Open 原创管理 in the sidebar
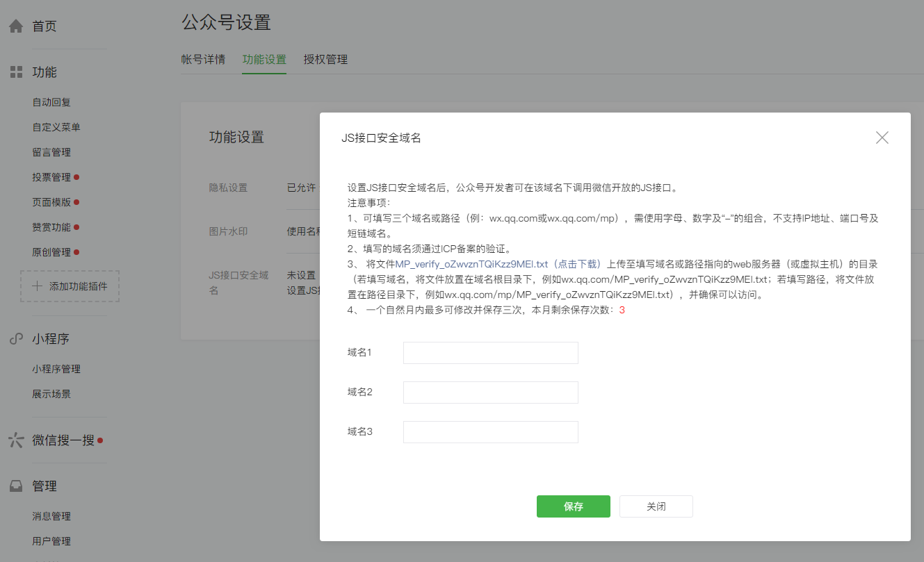The height and width of the screenshot is (562, 924). coord(51,252)
